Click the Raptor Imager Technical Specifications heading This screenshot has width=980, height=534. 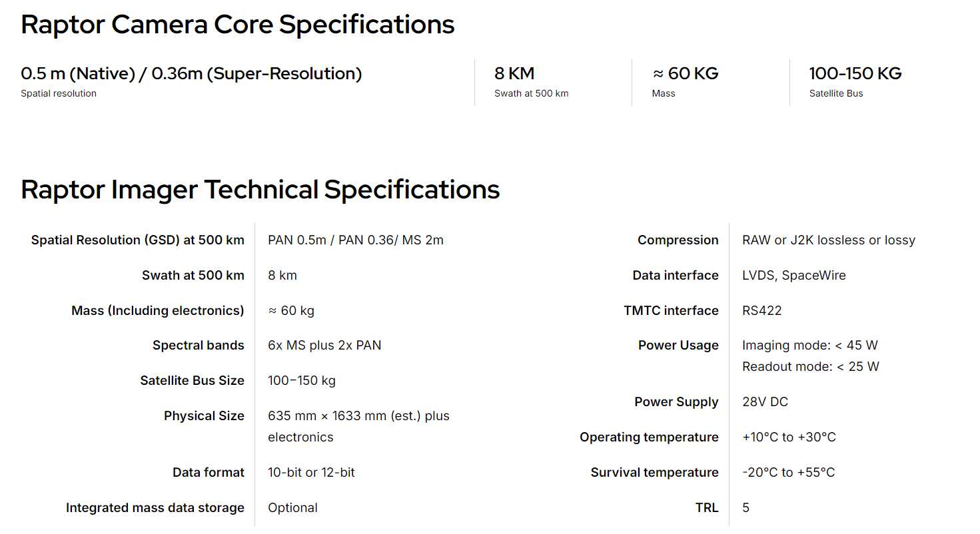pyautogui.click(x=260, y=190)
